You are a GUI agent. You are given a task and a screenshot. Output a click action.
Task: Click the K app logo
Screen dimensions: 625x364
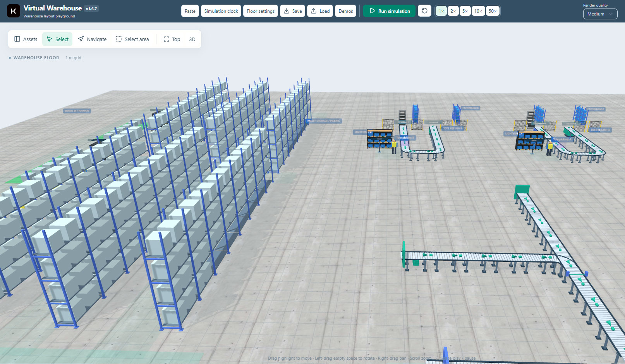pos(13,11)
